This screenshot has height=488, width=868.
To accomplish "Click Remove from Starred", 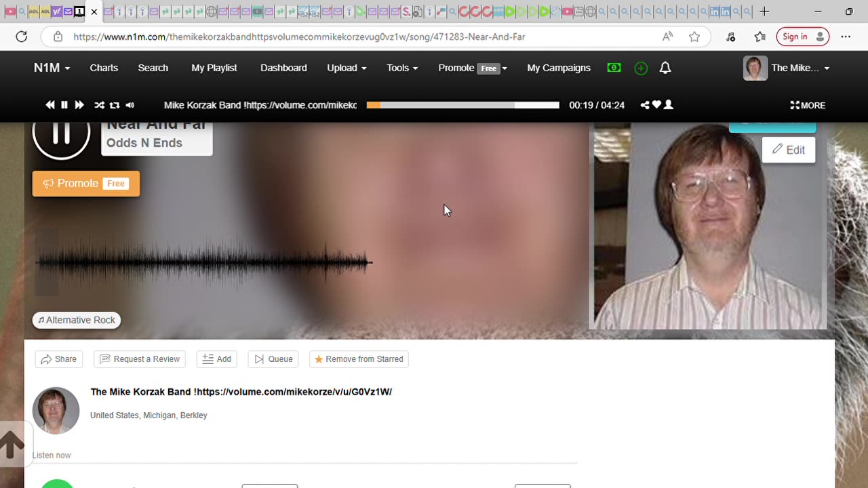I will [359, 359].
